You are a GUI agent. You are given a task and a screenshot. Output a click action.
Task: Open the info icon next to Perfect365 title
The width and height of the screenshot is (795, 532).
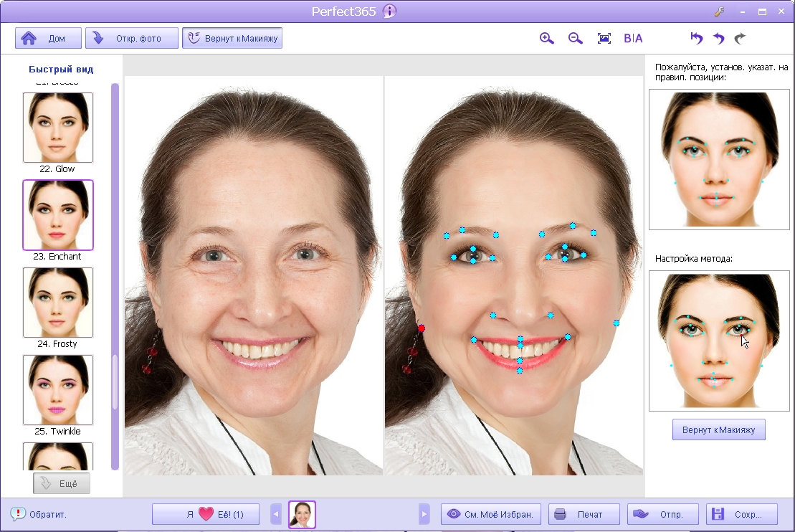click(x=389, y=11)
